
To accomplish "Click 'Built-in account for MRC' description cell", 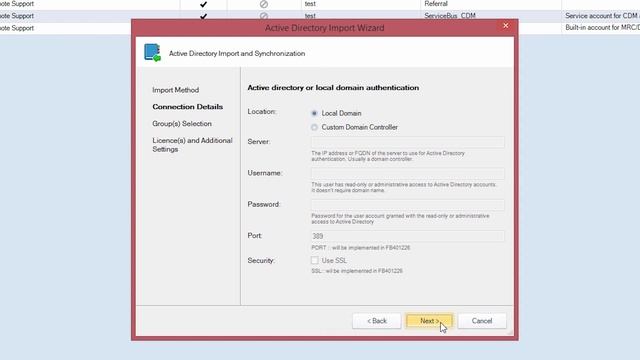I will (602, 28).
